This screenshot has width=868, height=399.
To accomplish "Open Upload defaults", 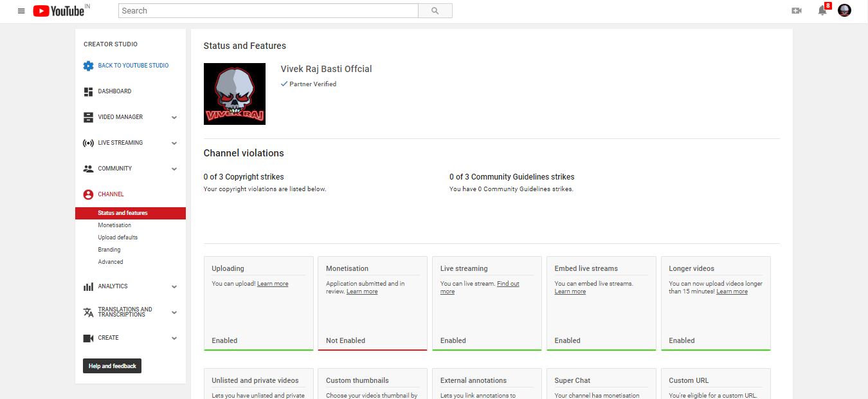I will 118,237.
